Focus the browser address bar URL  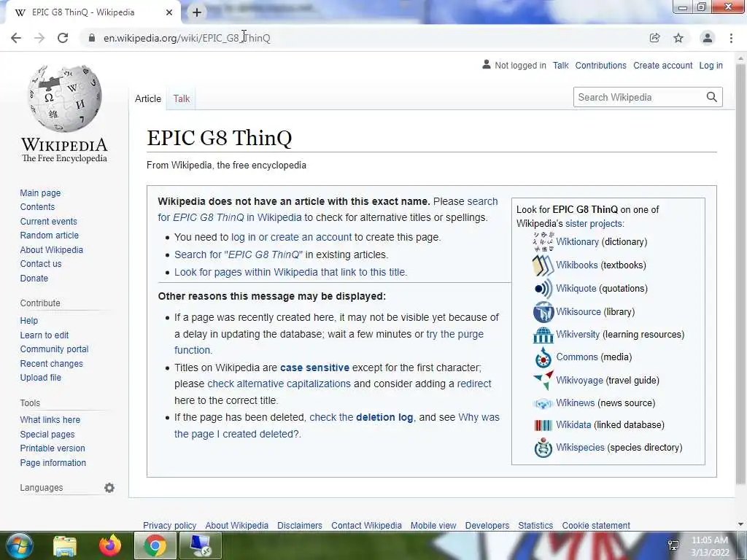point(187,38)
